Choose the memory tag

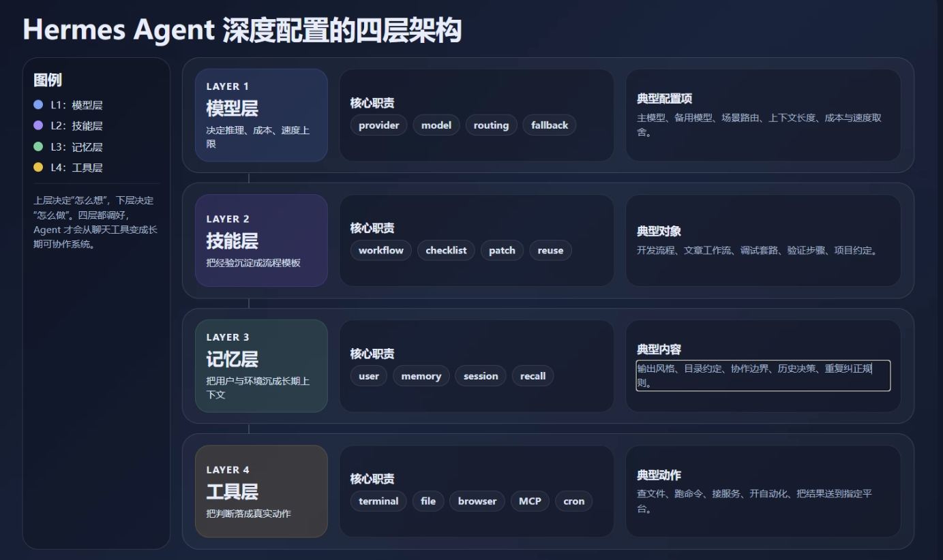(x=421, y=376)
